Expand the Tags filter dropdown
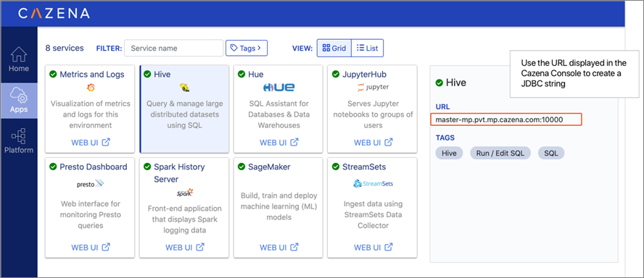 [247, 48]
